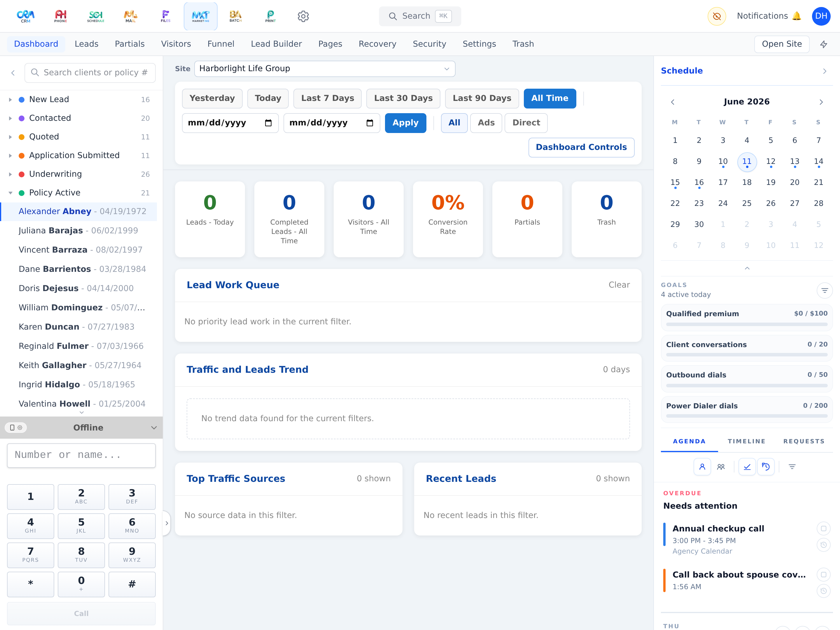Screen dimensions: 840x630
Task: Select the group people agenda icon
Action: (721, 467)
